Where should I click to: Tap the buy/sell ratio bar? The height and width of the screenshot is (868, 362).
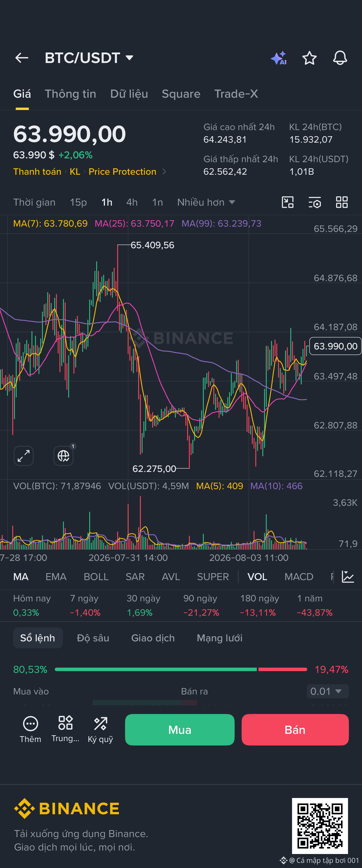coord(181,669)
